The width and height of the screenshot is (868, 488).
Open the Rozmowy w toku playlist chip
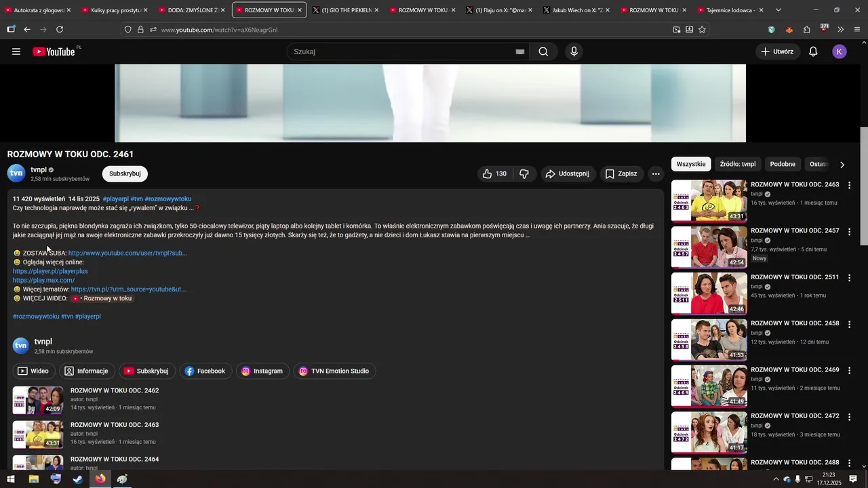tap(102, 298)
